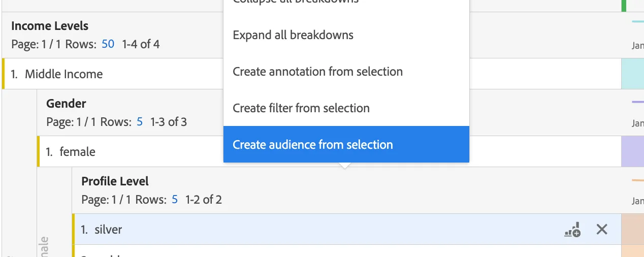644x257 pixels.
Task: Click the Profile Level breakdown header
Action: click(115, 181)
